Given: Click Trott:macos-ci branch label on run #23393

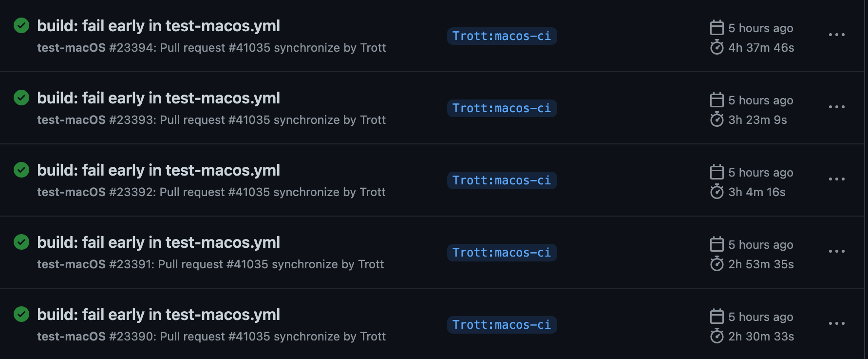Looking at the screenshot, I should [x=502, y=108].
